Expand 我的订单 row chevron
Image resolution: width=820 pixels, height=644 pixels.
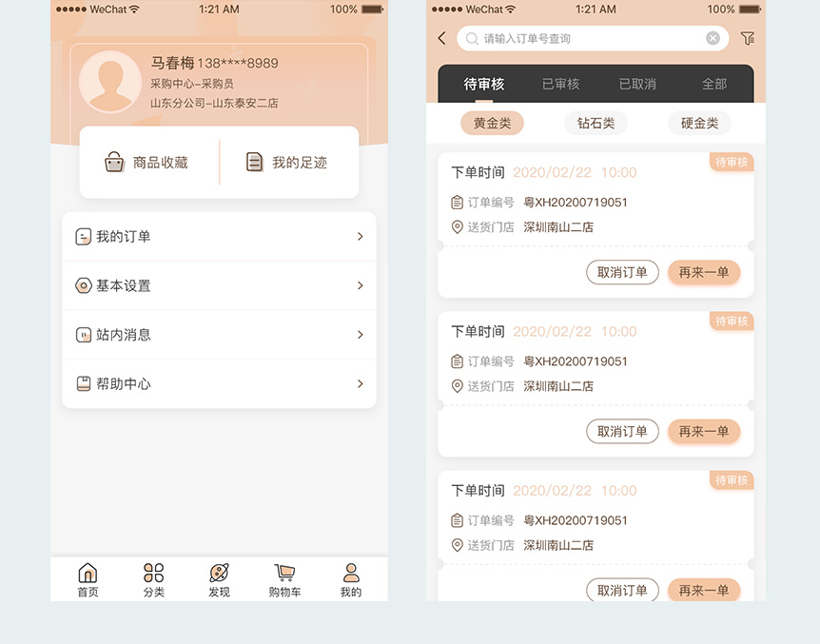pyautogui.click(x=360, y=237)
